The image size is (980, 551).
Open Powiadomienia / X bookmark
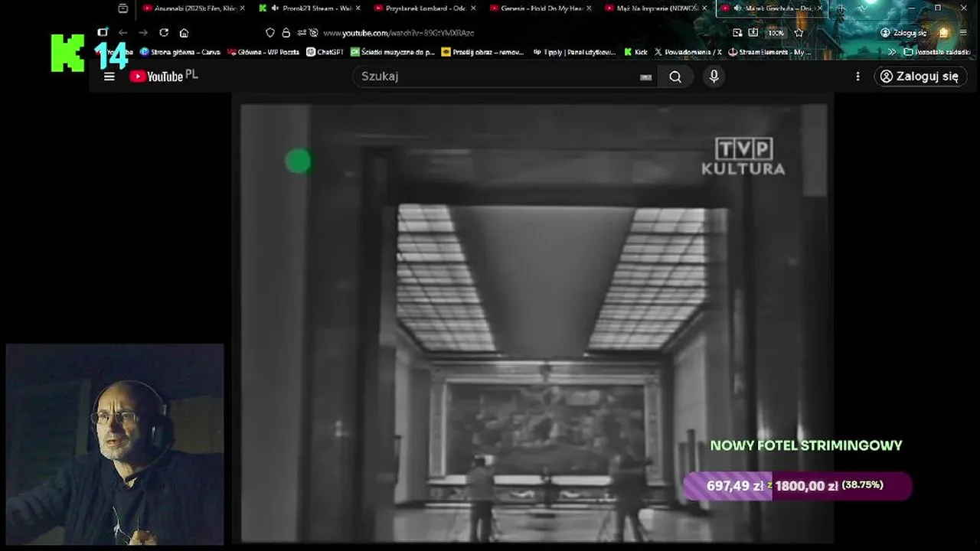point(688,52)
